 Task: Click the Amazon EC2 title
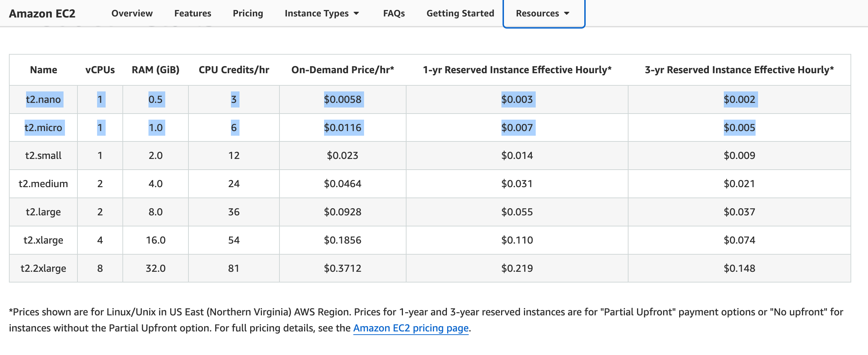click(x=42, y=13)
